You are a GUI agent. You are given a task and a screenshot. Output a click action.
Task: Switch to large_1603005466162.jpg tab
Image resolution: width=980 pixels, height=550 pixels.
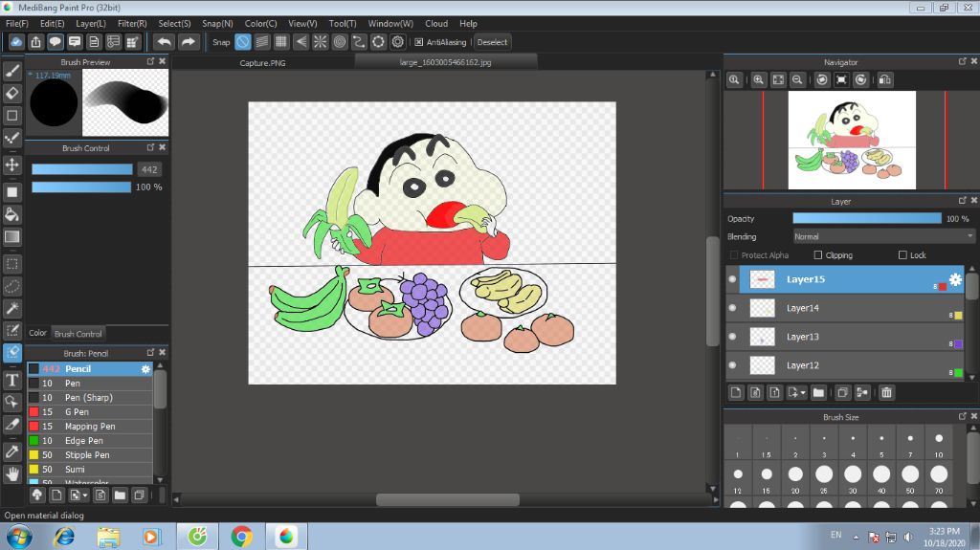click(x=446, y=62)
